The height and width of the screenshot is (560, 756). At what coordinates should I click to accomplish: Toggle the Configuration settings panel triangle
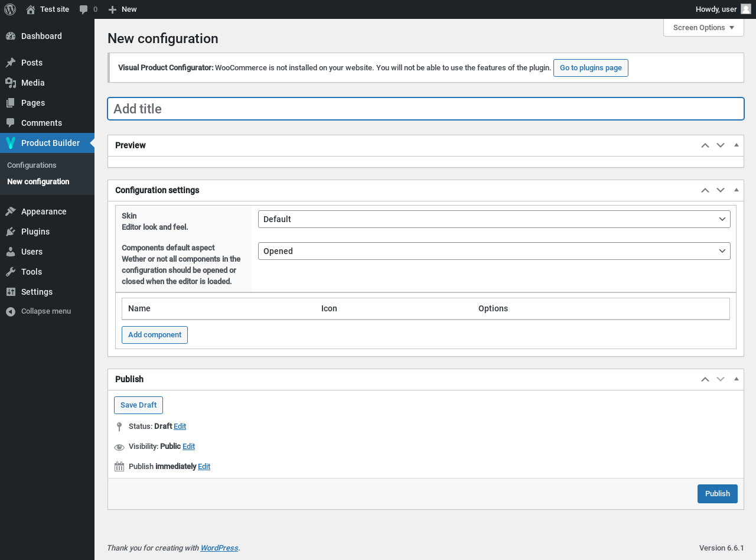pos(736,190)
